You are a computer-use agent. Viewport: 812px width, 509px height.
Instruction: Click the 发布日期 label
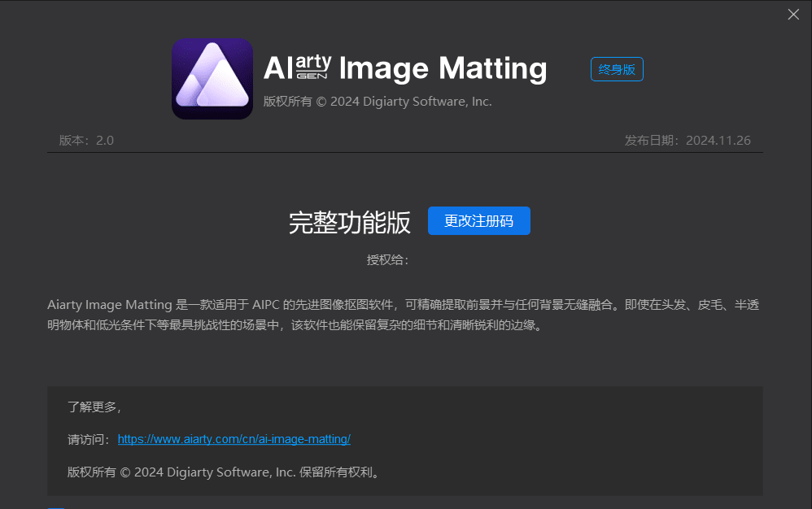click(653, 140)
